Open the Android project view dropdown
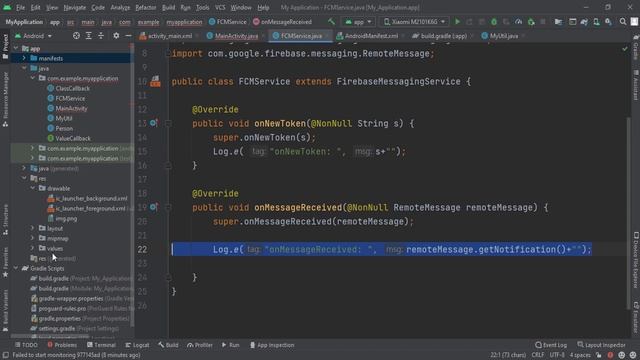 tap(33, 36)
